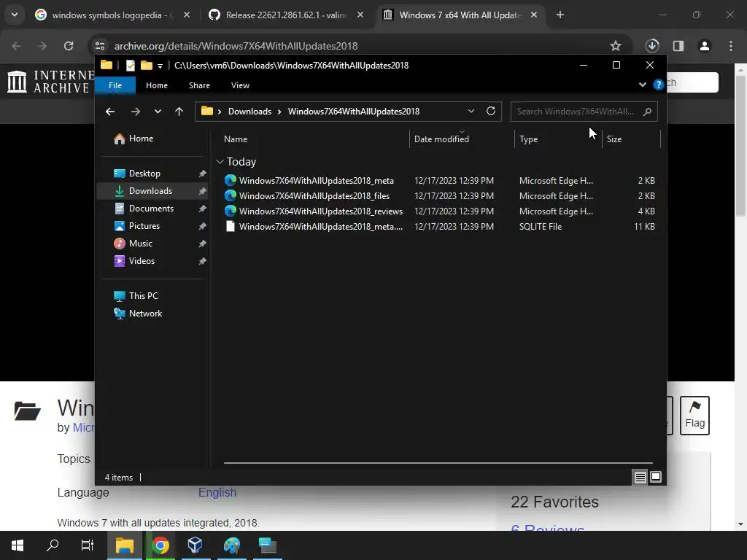Click VirtualBox cube icon on taskbar
The image size is (747, 560).
tap(196, 545)
